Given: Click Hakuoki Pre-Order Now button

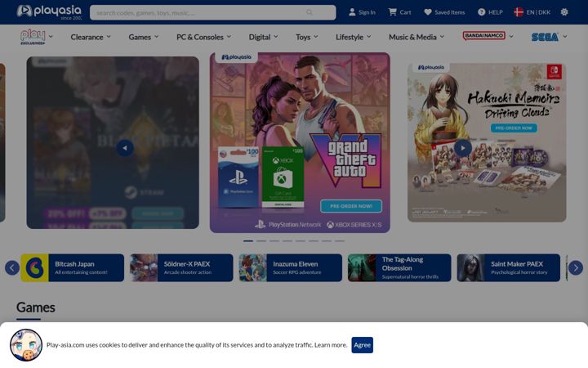Looking at the screenshot, I should point(514,128).
